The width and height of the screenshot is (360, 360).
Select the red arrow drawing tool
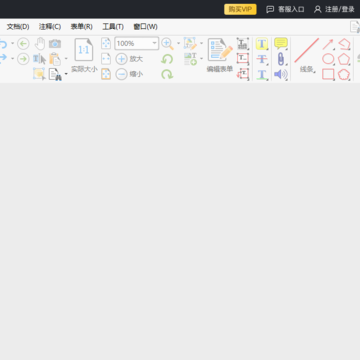click(328, 44)
